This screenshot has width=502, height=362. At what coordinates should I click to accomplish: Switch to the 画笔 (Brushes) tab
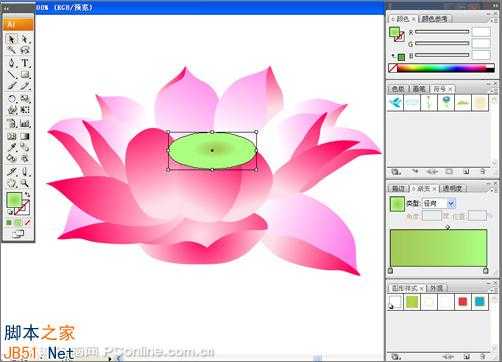[x=419, y=89]
